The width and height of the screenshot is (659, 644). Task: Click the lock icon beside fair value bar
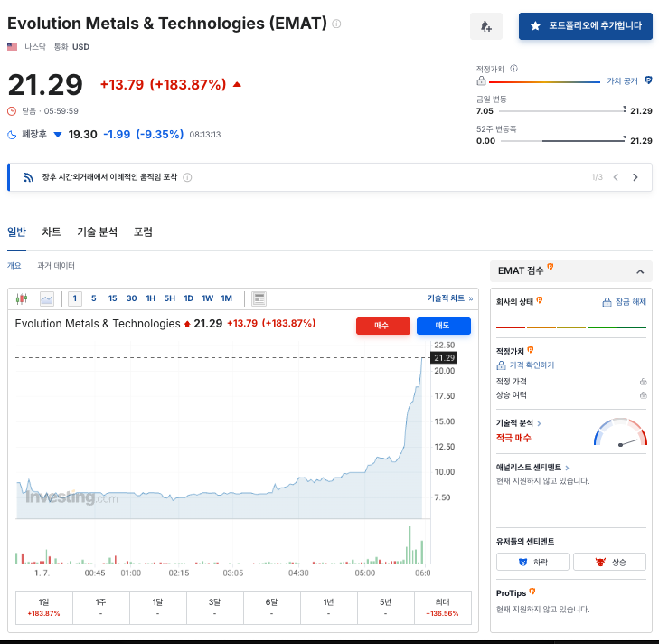coord(481,80)
